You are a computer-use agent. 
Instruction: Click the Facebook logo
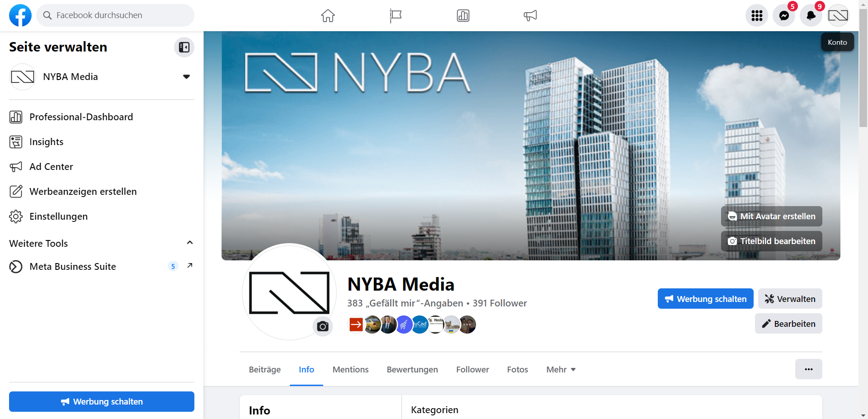[x=20, y=15]
